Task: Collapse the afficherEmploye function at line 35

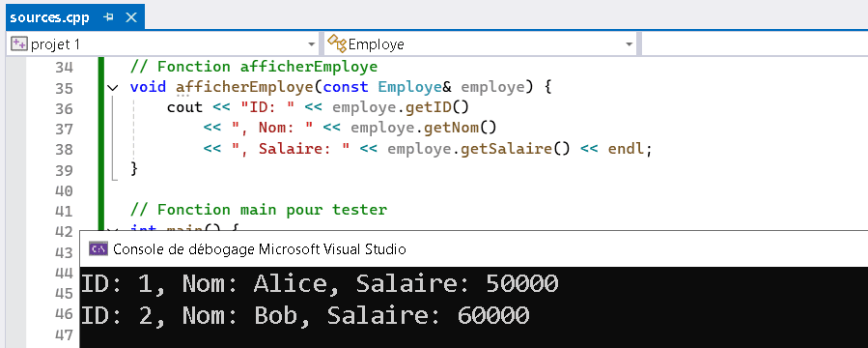Action: (113, 88)
